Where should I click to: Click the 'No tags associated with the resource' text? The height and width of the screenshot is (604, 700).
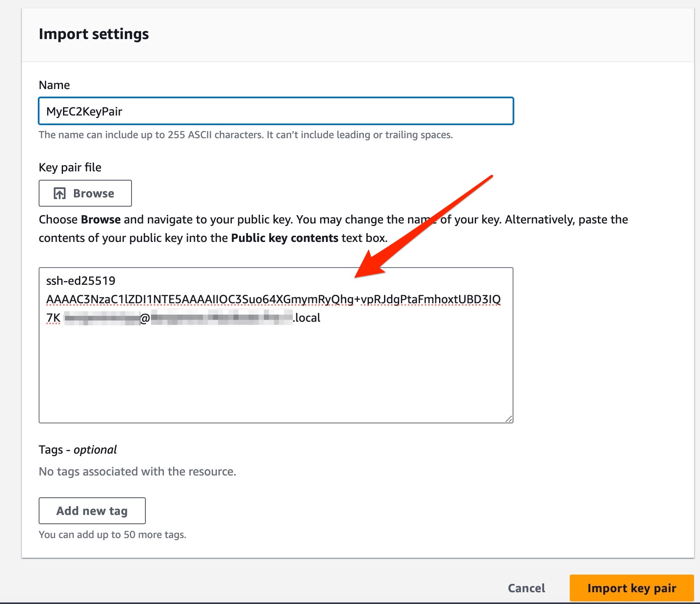(x=137, y=472)
